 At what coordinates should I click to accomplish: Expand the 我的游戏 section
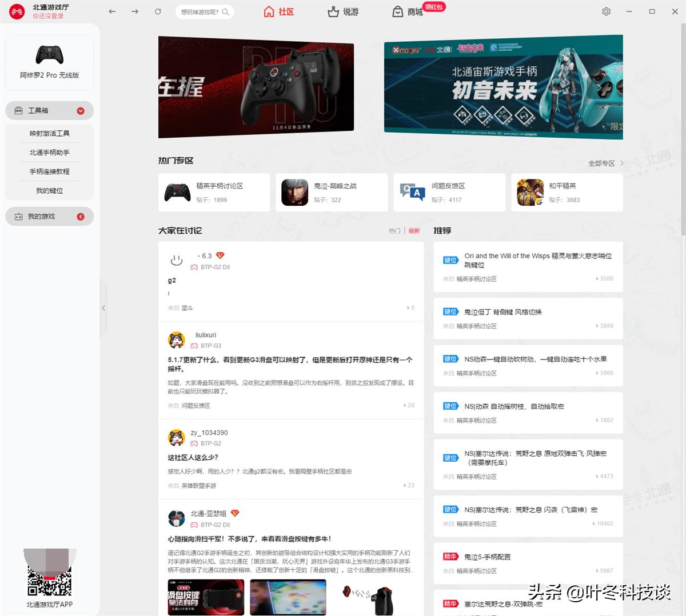click(82, 216)
